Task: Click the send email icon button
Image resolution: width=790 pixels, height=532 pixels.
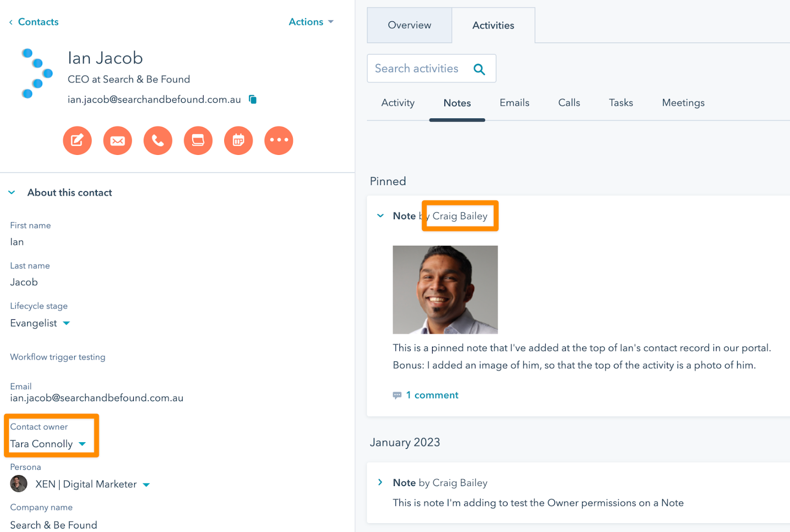Action: tap(118, 141)
